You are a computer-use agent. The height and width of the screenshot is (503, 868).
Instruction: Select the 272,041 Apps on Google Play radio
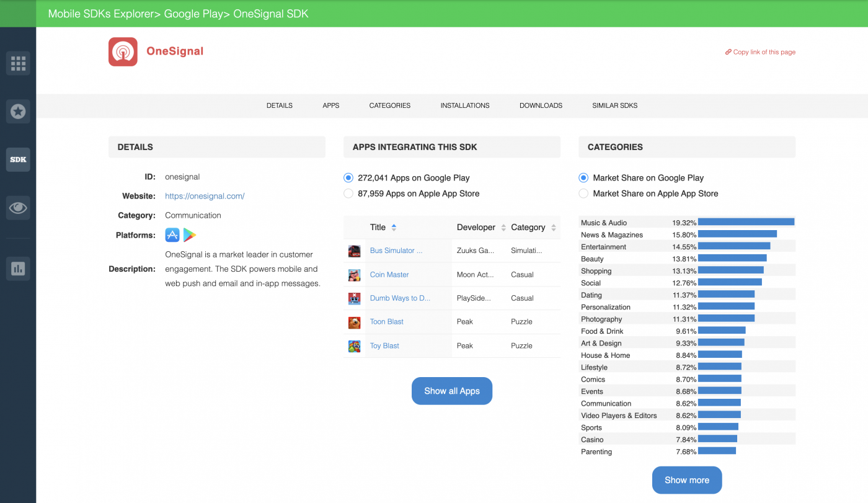(x=348, y=177)
